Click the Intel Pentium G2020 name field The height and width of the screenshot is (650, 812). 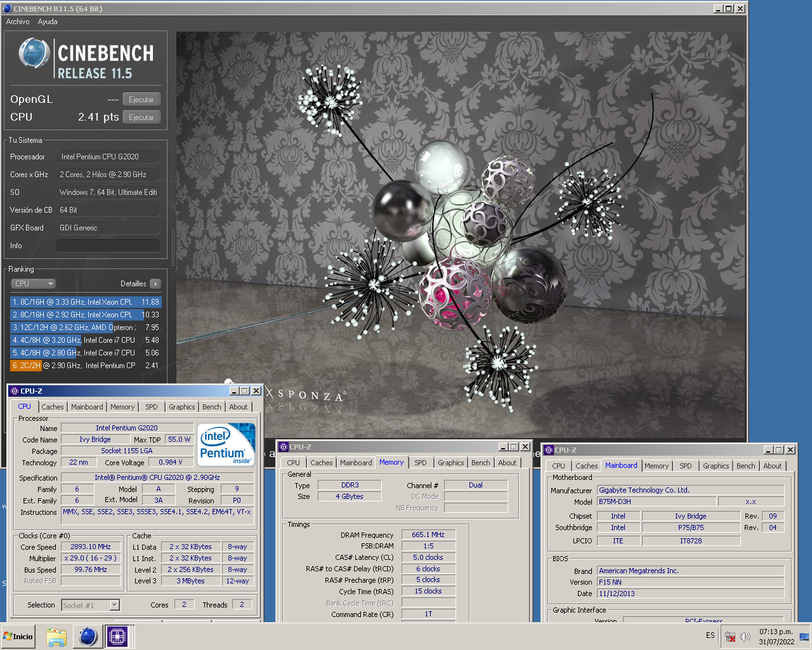click(x=127, y=428)
